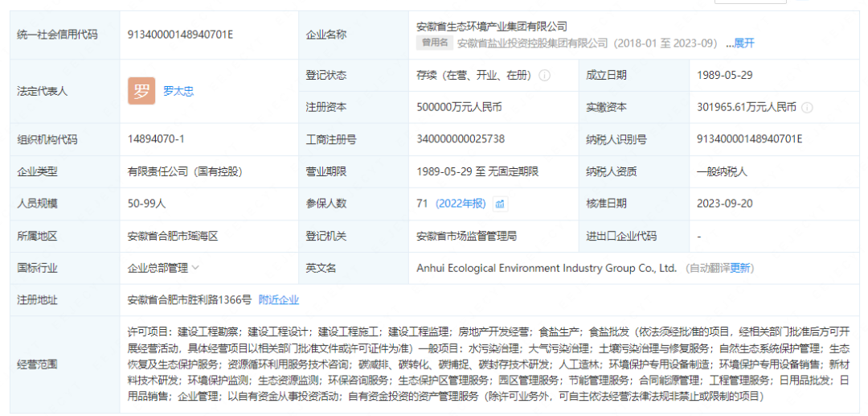
Task: Click organization code value 14894070-1
Action: (x=156, y=139)
